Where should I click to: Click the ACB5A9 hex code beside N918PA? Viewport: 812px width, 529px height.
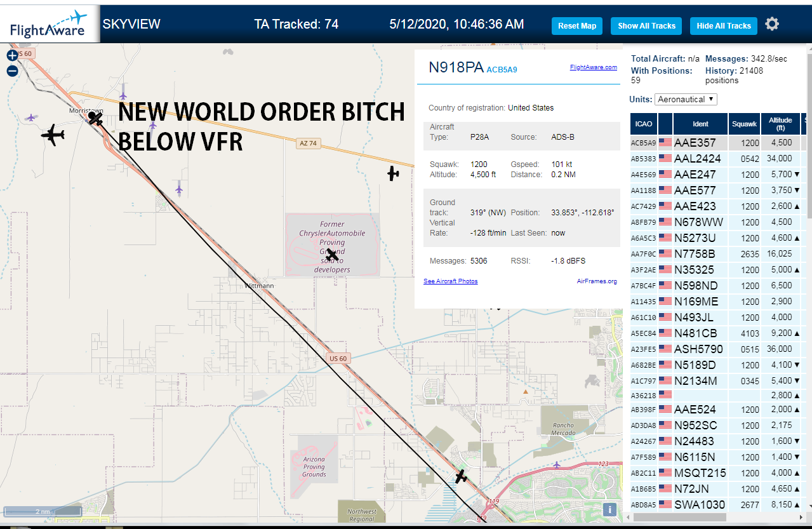pyautogui.click(x=502, y=69)
